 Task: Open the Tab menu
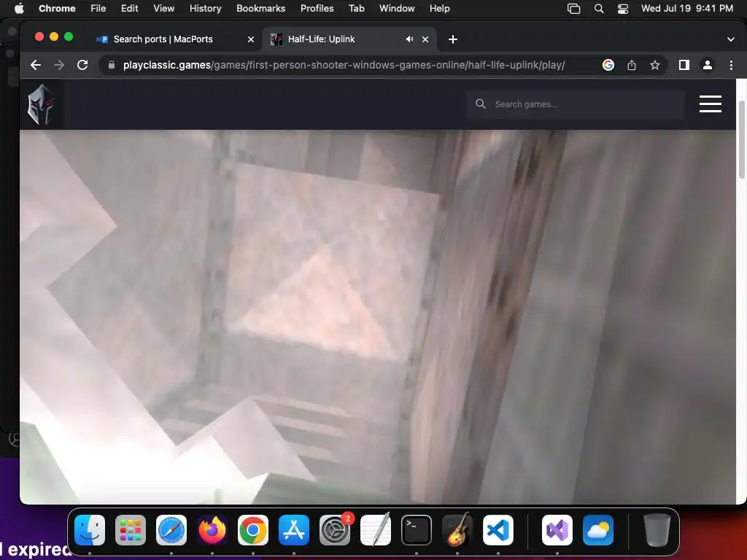click(x=356, y=8)
